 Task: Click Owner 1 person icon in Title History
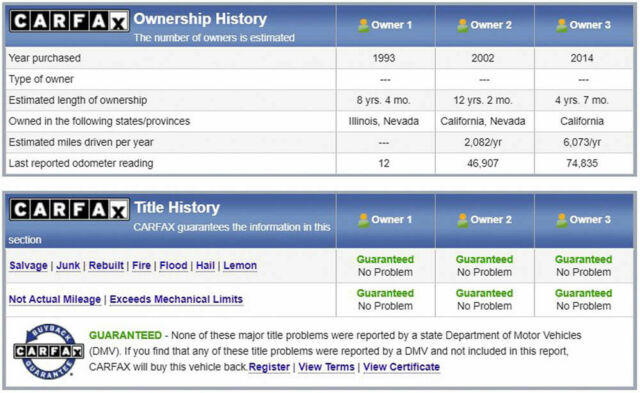point(363,220)
